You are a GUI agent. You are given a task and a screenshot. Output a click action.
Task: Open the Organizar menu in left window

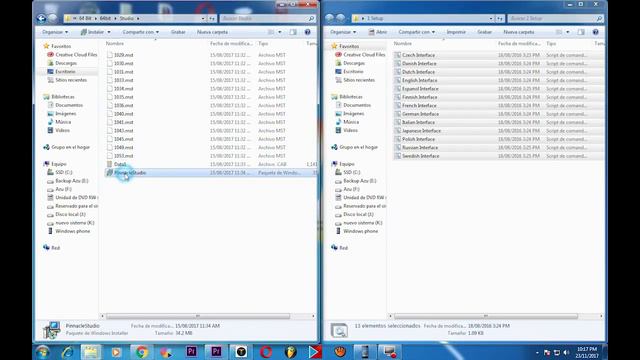click(55, 32)
